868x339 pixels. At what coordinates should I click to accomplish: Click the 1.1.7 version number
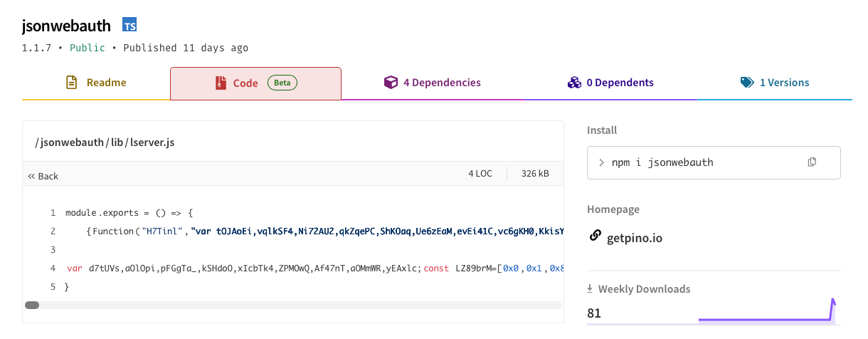pyautogui.click(x=36, y=48)
